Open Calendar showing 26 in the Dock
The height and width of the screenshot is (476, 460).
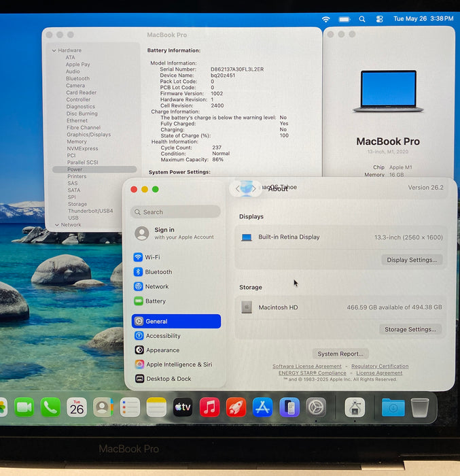click(77, 407)
